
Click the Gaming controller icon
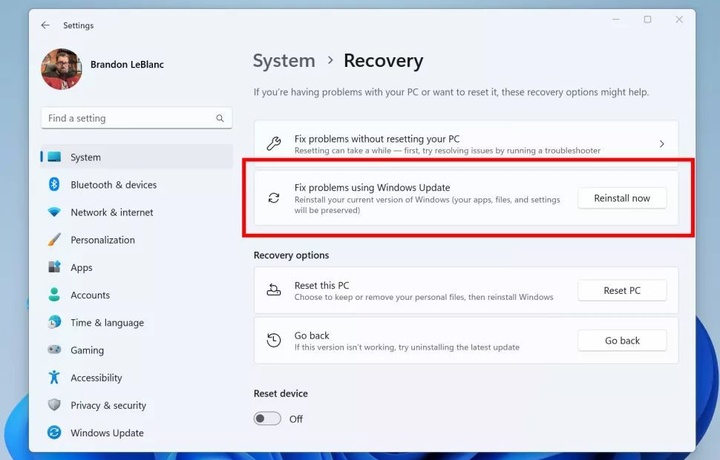(54, 350)
